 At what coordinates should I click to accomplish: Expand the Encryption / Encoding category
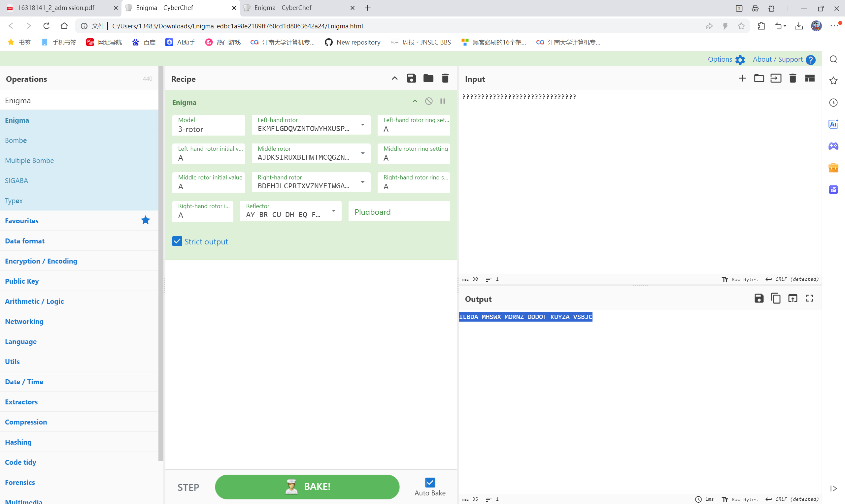click(41, 261)
